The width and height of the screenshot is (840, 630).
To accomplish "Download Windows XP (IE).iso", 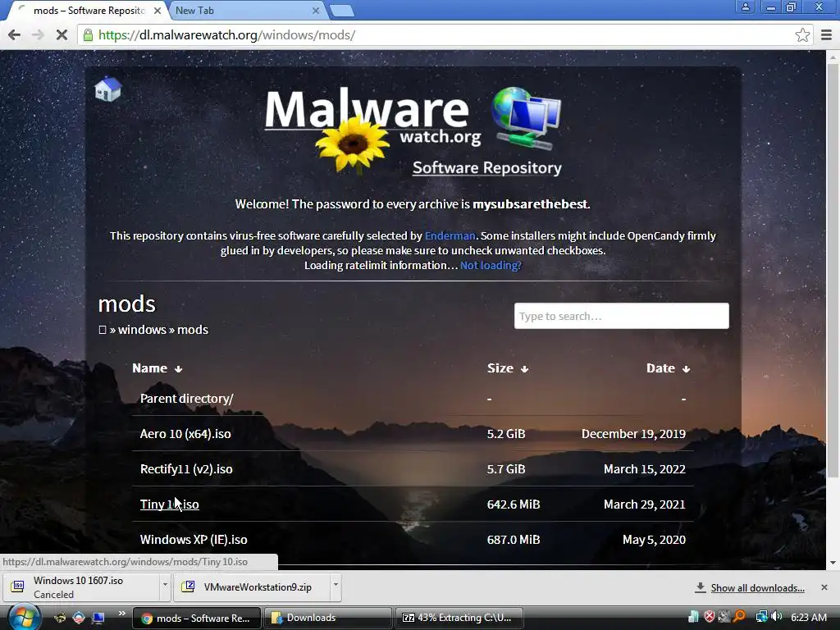I will point(194,540).
